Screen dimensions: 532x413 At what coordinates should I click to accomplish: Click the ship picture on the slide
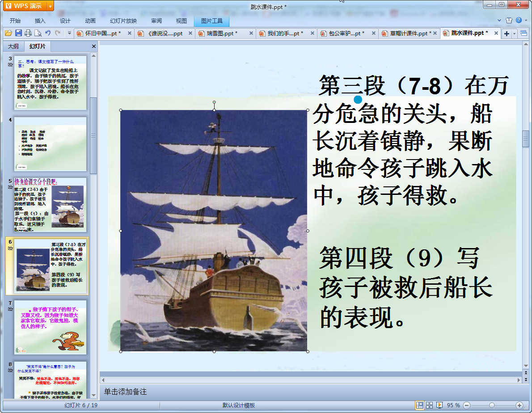click(x=214, y=231)
